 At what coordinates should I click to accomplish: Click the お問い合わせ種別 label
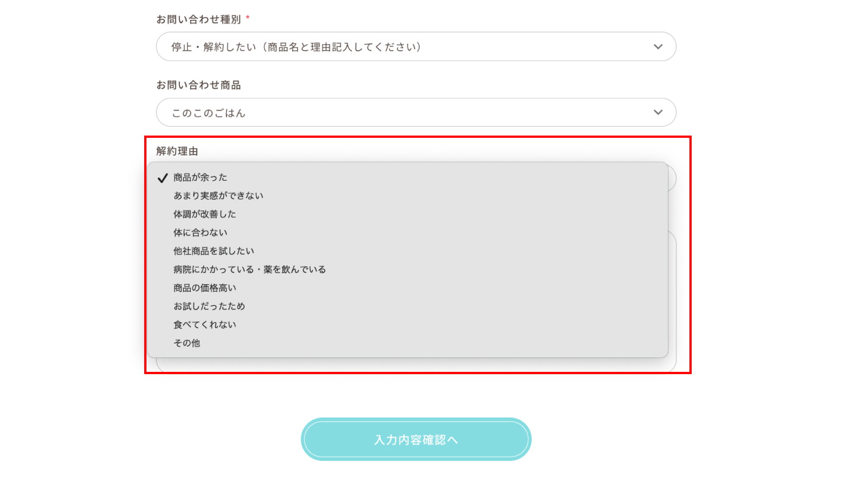[198, 19]
